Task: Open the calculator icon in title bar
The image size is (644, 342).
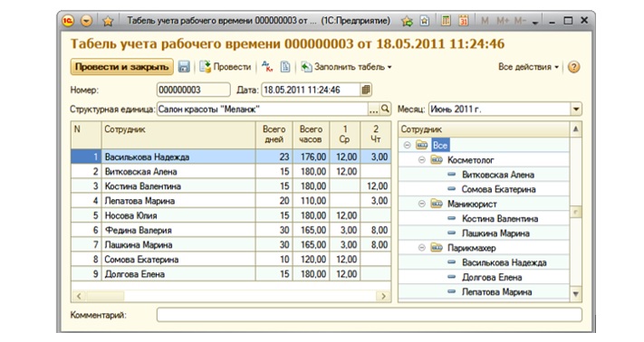Action: [446, 21]
